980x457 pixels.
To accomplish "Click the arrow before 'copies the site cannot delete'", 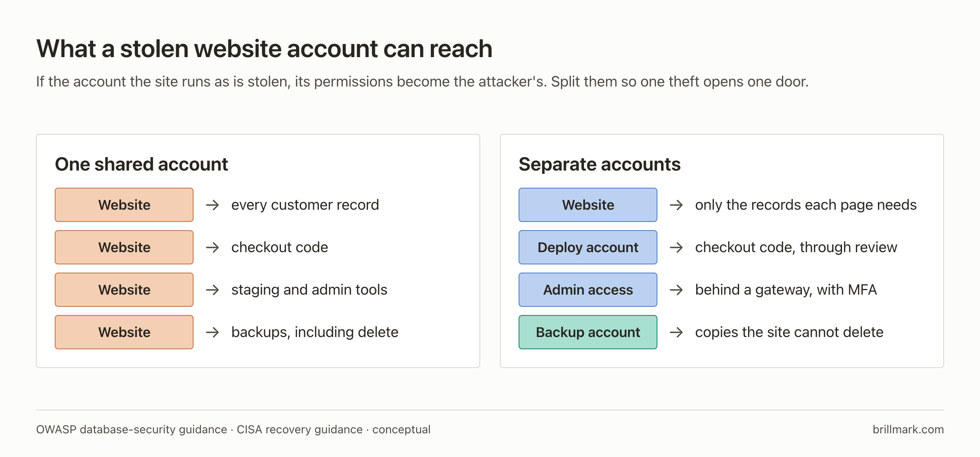I will coord(676,332).
